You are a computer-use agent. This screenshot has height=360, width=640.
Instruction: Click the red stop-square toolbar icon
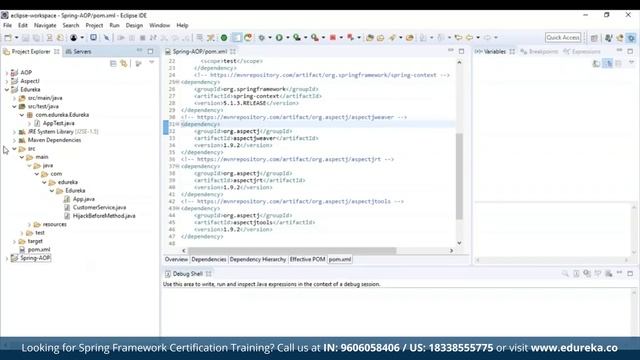[x=333, y=38]
